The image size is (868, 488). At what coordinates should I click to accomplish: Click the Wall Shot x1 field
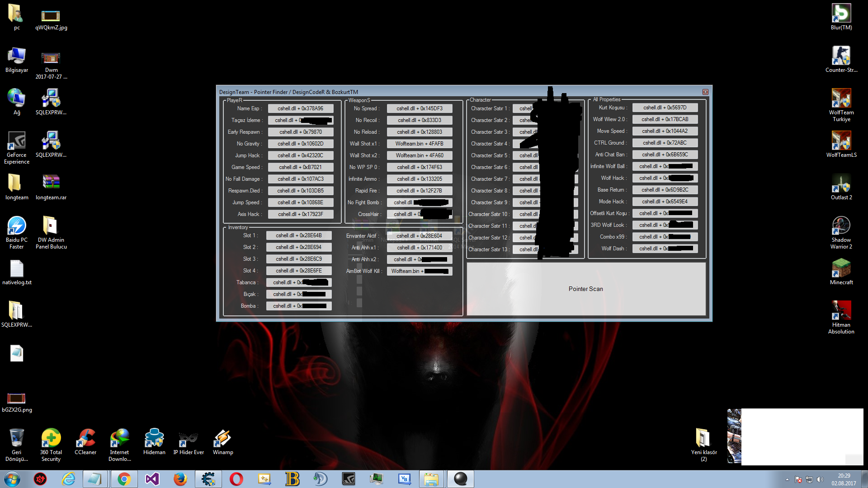click(420, 144)
